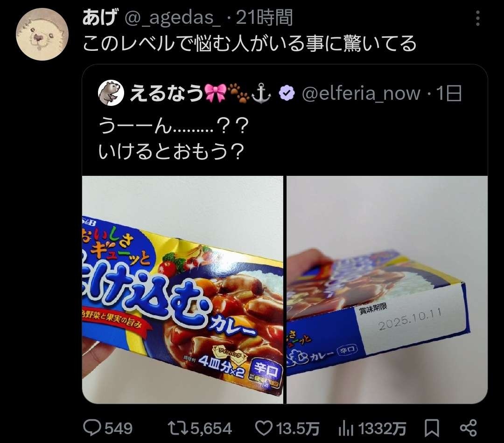The image size is (504, 443).
Task: Open quoted tweet text いけるとおもう？
Action: (171, 152)
